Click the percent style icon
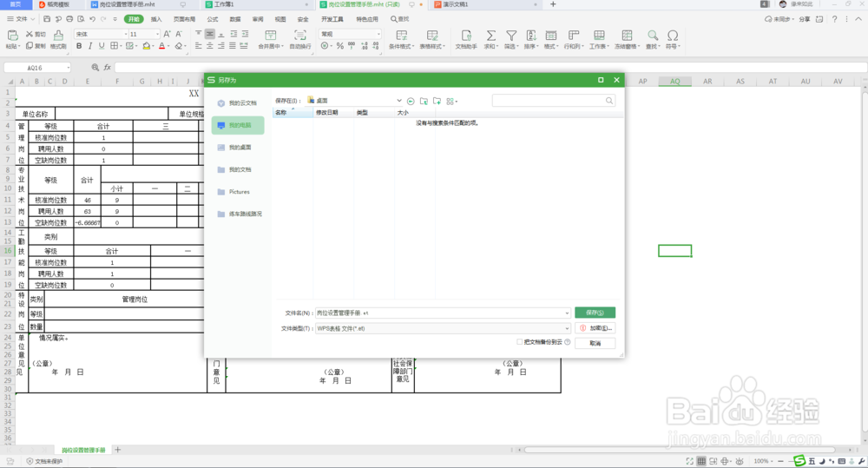Screen dimensions: 868x468 [340, 46]
